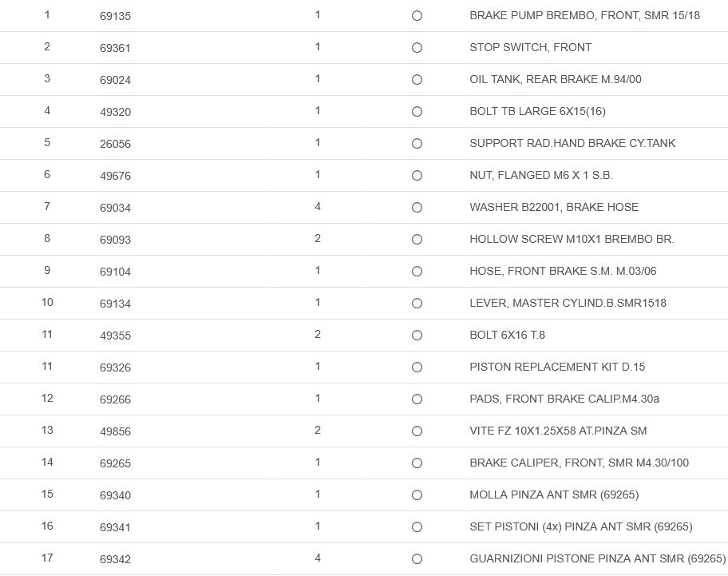Click part number 69135
728x576 pixels.
tap(115, 16)
